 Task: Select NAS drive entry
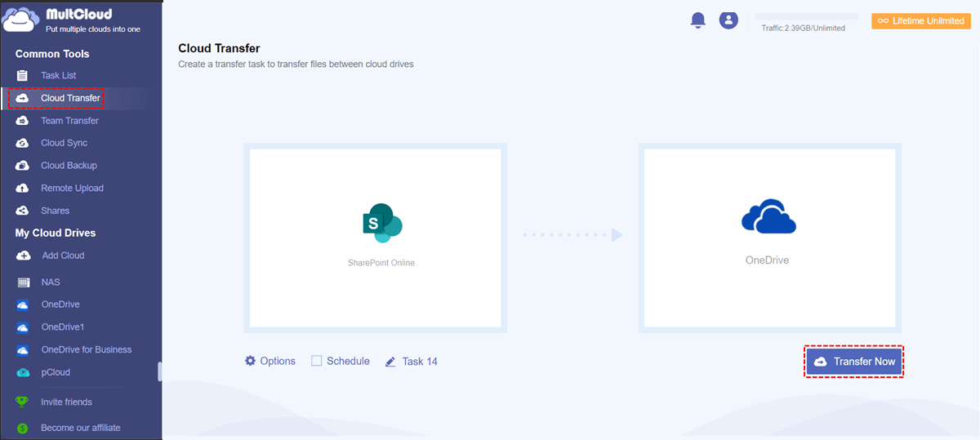[x=50, y=282]
